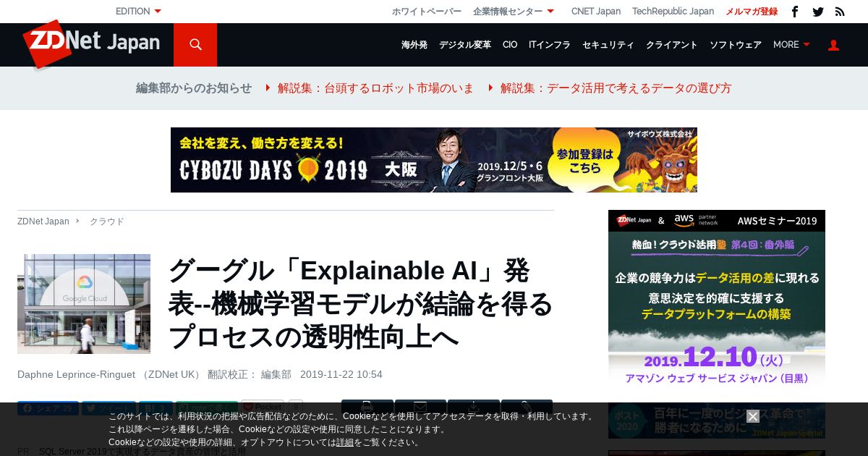Screen dimensions: 868x456
Task: Click the クラウド breadcrumb link
Action: point(107,221)
